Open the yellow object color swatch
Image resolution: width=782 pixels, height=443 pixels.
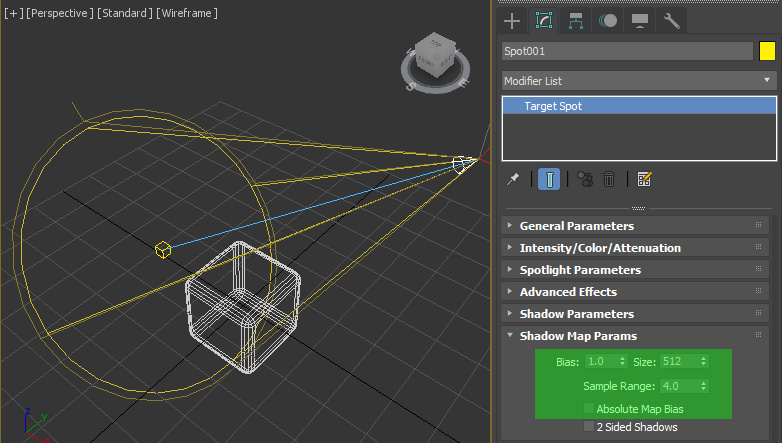click(x=767, y=51)
